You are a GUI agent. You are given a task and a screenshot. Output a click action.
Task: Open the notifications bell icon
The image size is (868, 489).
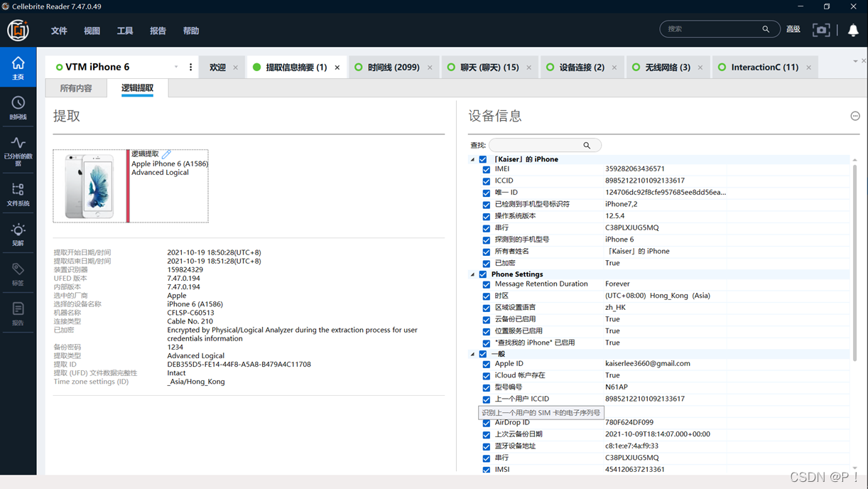[x=853, y=30]
